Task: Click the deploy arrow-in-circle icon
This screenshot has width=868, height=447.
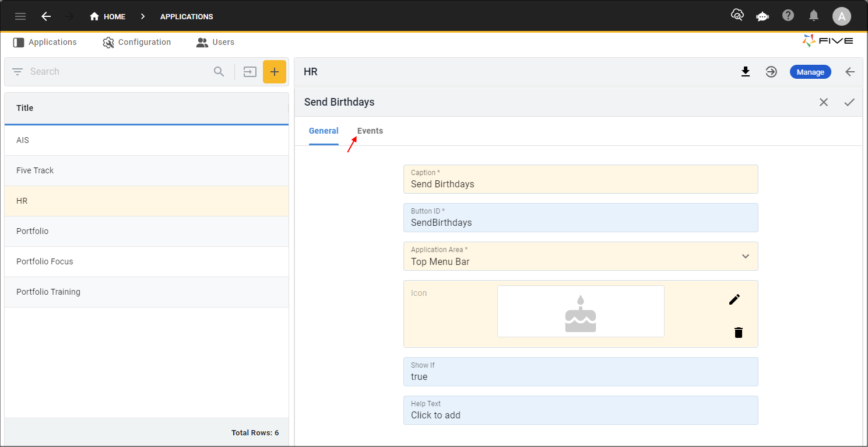Action: point(771,72)
